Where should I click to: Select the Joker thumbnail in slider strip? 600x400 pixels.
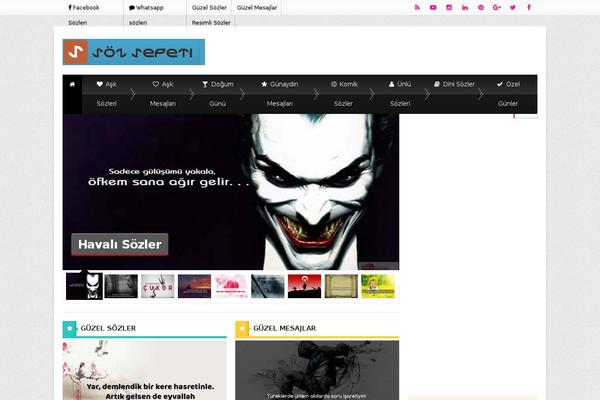pos(84,286)
